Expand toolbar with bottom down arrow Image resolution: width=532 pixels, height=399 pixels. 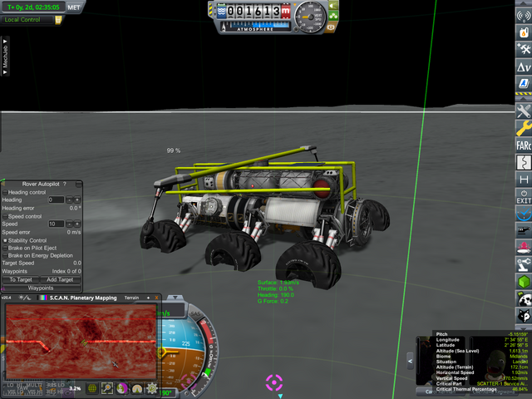click(x=524, y=328)
